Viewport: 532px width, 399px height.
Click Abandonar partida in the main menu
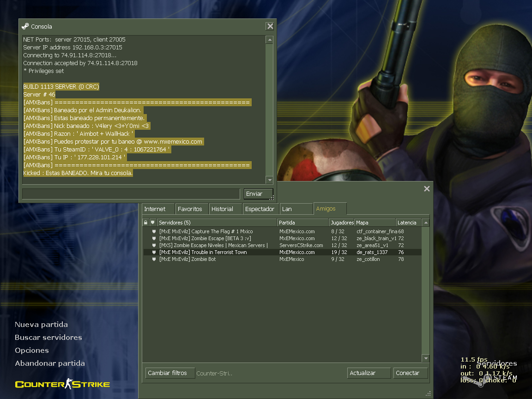pyautogui.click(x=50, y=363)
